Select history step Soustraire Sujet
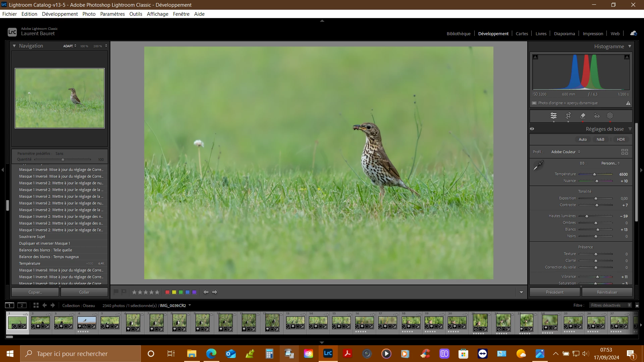644x362 pixels. 32,237
